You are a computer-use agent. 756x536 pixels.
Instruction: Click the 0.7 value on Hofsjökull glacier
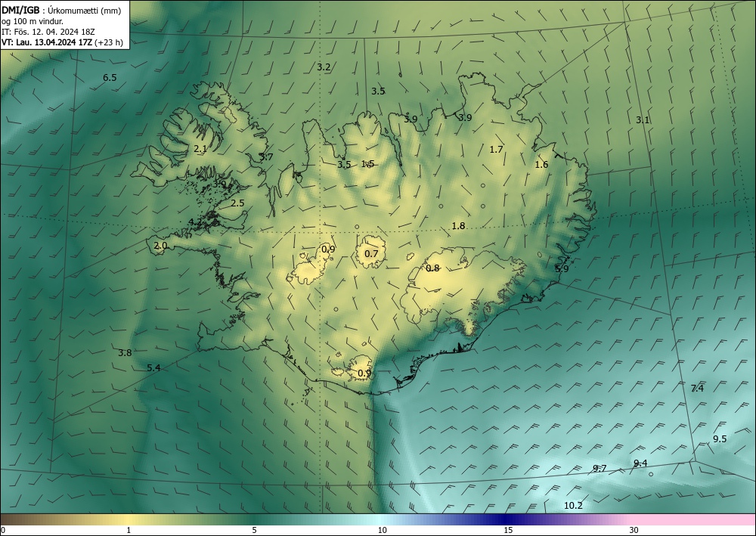(371, 253)
